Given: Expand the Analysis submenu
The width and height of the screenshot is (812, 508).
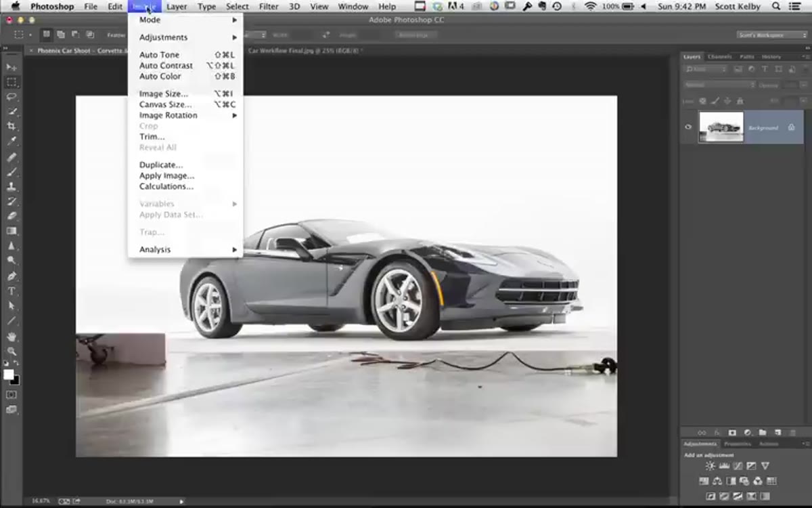Looking at the screenshot, I should [x=185, y=249].
